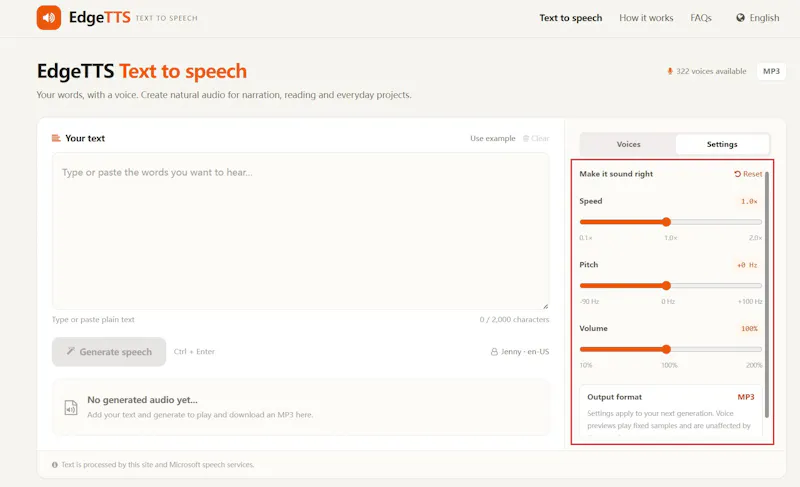Switch to the Settings tab
The height and width of the screenshot is (487, 800).
[722, 144]
